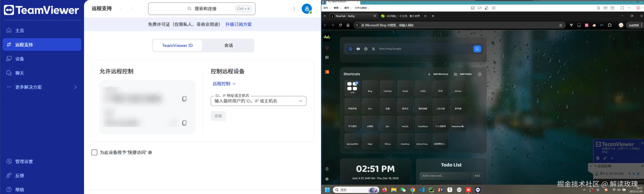Copy the TeamViewer ID with upper copy icon
The height and width of the screenshot is (194, 644).
tap(184, 99)
